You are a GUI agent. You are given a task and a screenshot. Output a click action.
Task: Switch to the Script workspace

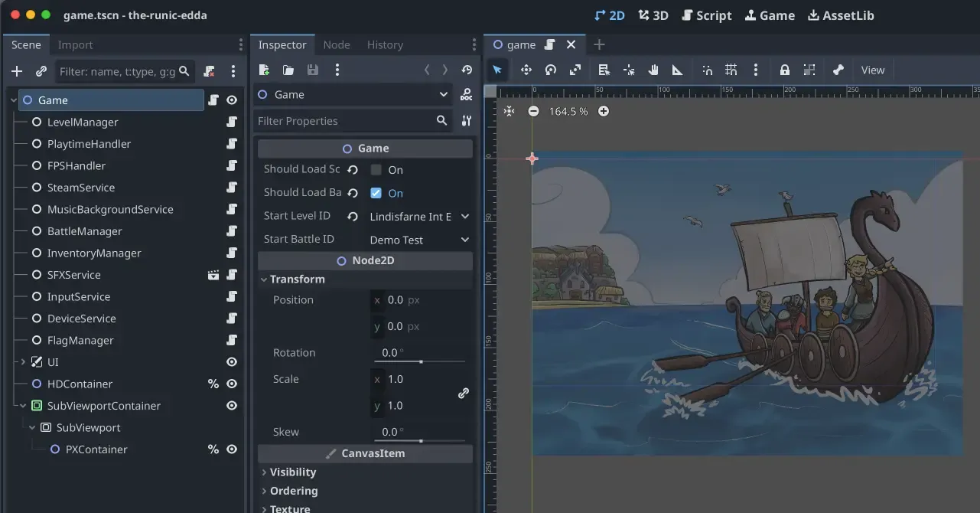706,15
